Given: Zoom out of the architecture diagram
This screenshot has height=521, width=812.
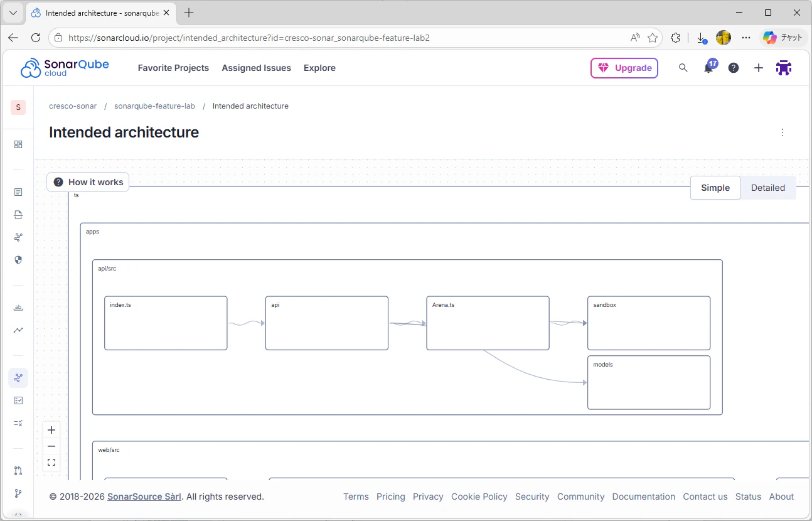Looking at the screenshot, I should (51, 446).
